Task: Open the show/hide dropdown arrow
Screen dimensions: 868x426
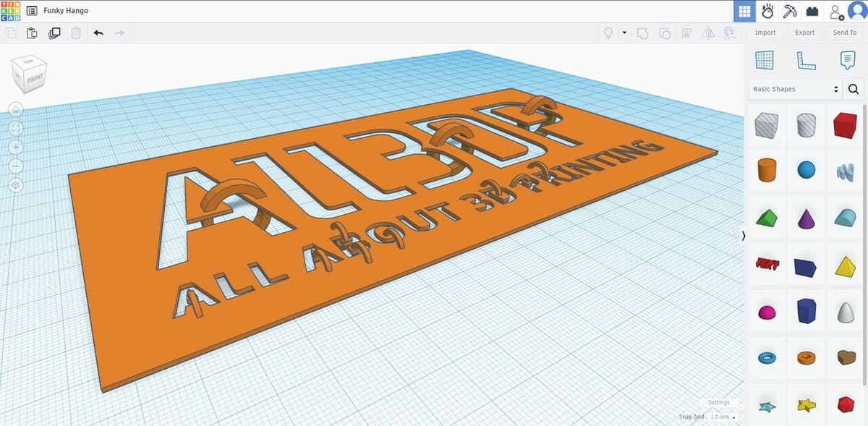Action: [x=624, y=33]
